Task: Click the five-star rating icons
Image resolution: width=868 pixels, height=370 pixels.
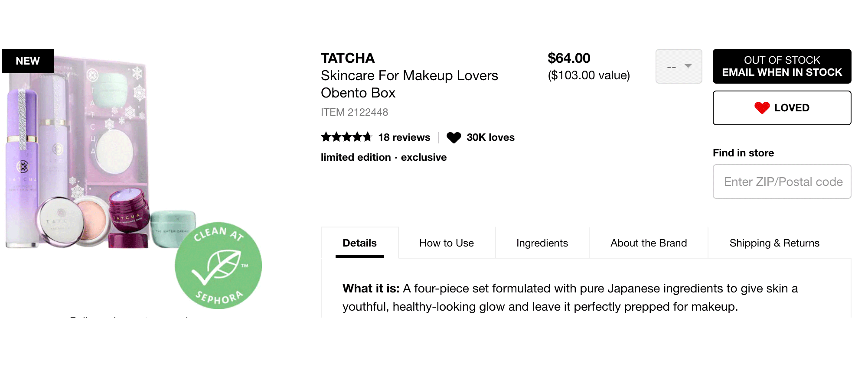Action: pyautogui.click(x=346, y=137)
